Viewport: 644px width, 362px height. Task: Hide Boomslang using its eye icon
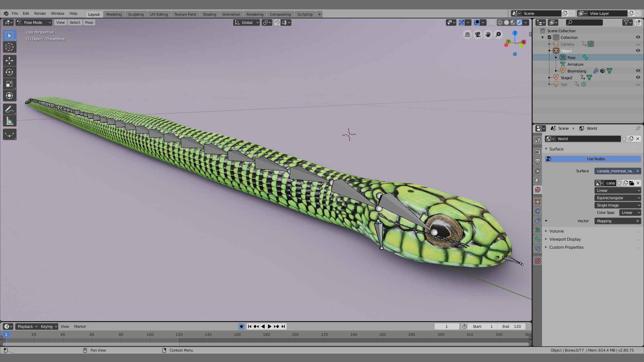tap(638, 71)
